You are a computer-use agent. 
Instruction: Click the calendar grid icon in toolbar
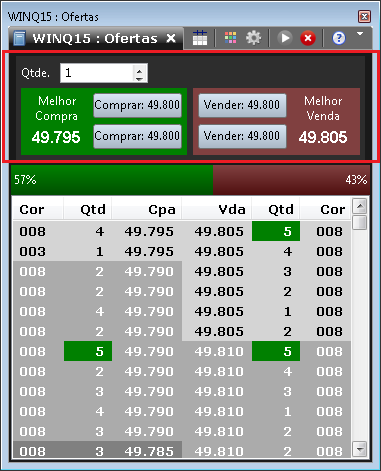200,38
